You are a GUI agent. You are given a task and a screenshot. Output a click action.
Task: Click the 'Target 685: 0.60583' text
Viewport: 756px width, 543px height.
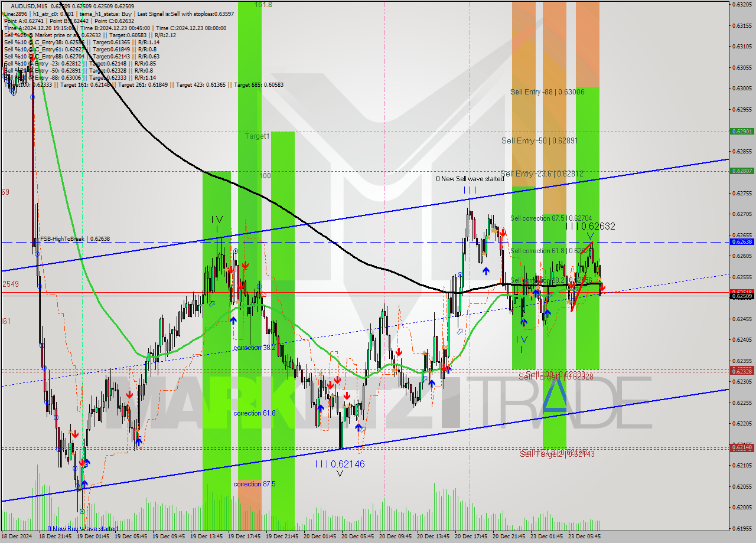pos(259,85)
